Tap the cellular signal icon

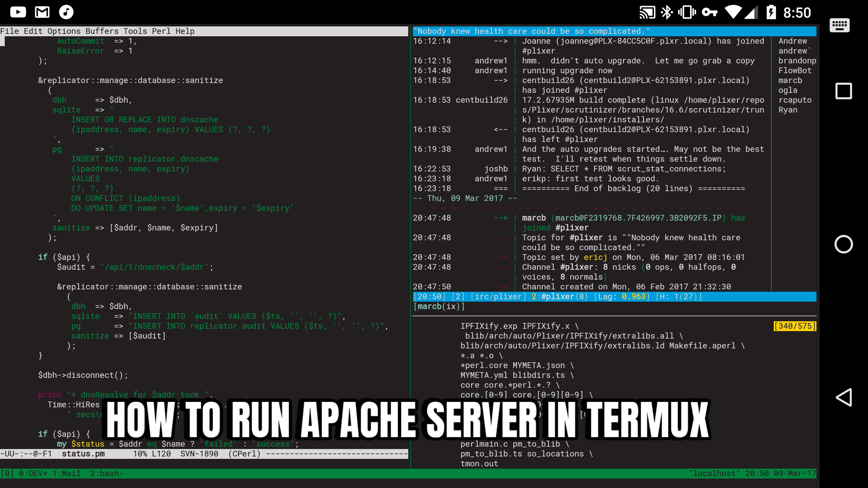coord(751,13)
